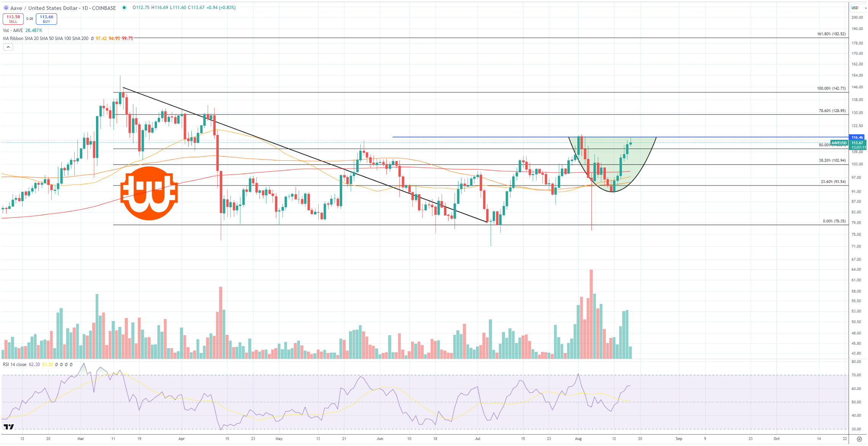Click the Aug label on time axis
Viewport: 868px width, 446px height.
point(578,439)
